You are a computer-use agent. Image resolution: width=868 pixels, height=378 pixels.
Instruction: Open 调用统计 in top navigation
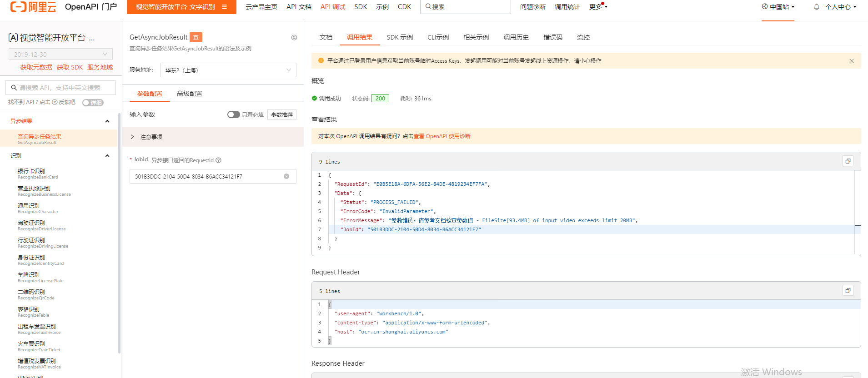tap(567, 7)
